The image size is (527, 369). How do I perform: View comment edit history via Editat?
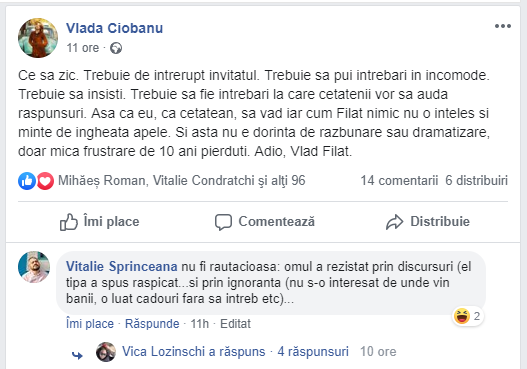coord(235,324)
